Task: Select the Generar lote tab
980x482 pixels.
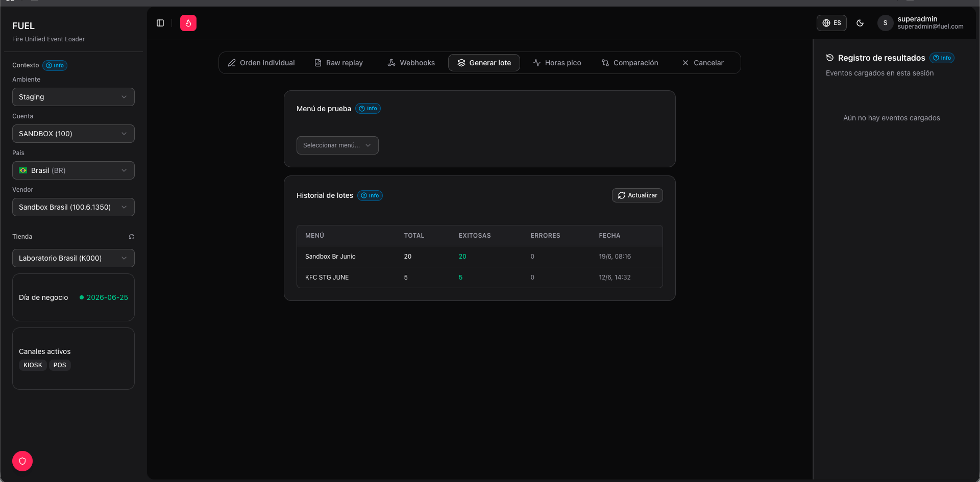Action: coord(484,63)
